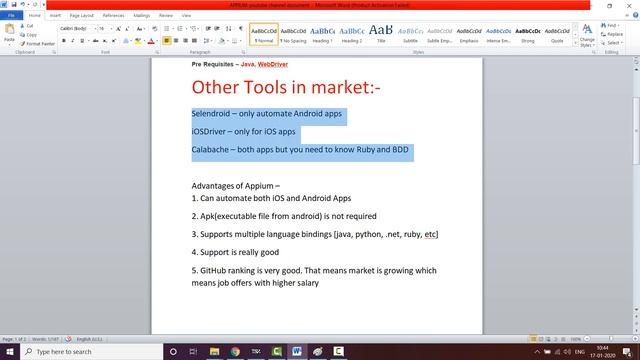Apply the No Spacing style
The width and height of the screenshot is (640, 360).
[x=293, y=35]
